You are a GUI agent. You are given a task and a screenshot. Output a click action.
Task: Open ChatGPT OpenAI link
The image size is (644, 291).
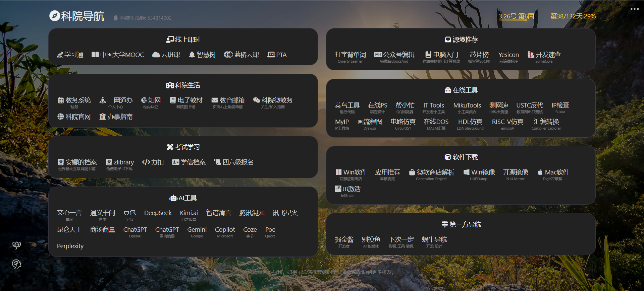point(135,232)
